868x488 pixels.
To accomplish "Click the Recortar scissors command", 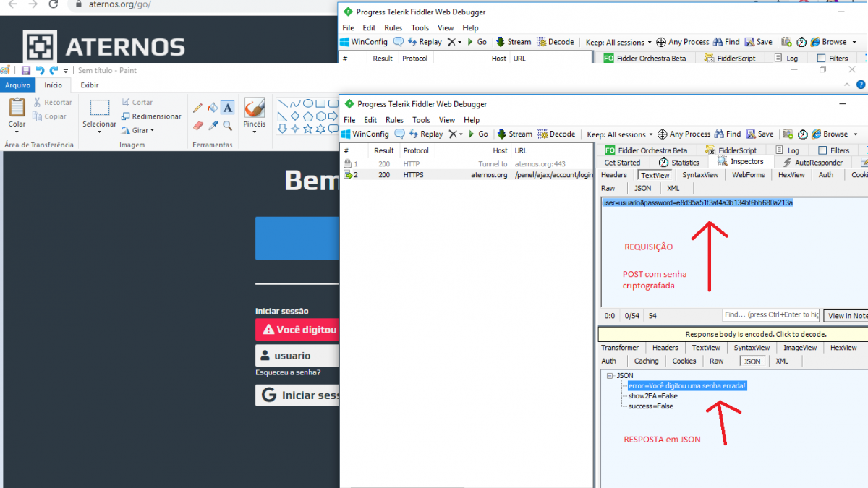I will (53, 103).
